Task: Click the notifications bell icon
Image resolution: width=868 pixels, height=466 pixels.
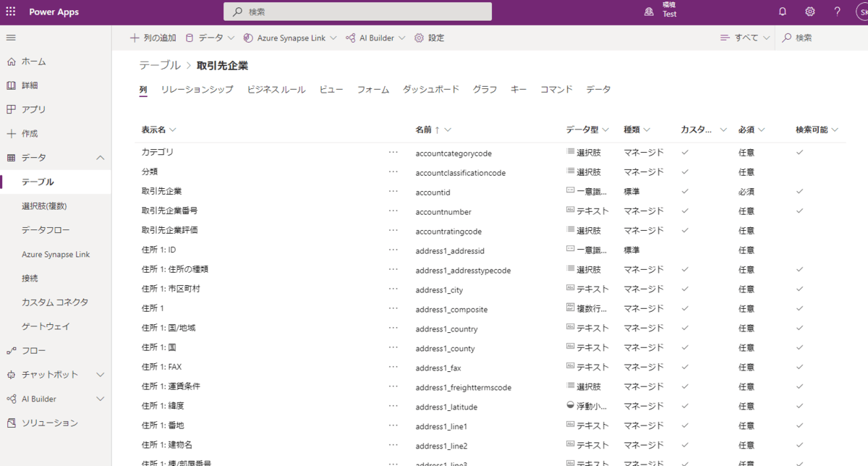Action: (782, 12)
